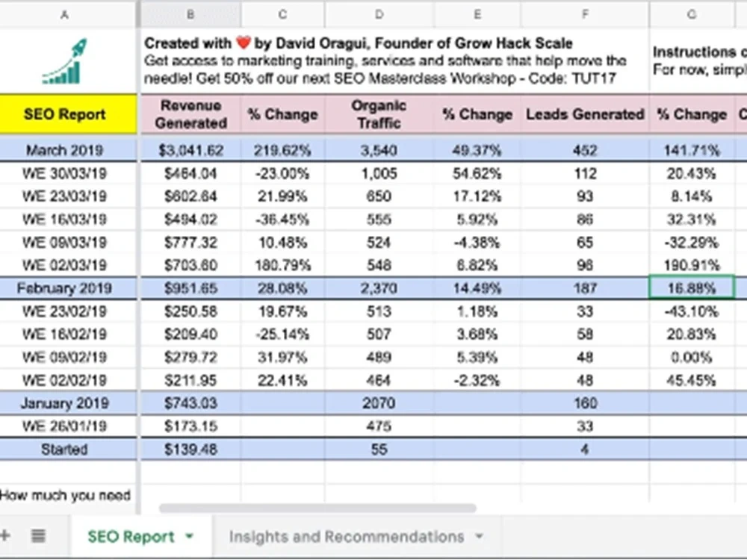Select the $777.32 revenue cell
Image resolution: width=747 pixels, height=560 pixels.
click(190, 243)
